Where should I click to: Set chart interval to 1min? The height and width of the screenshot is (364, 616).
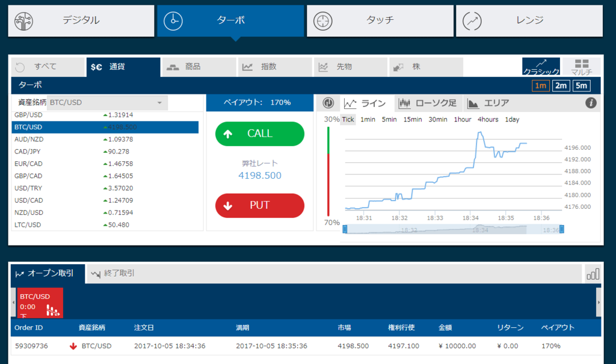click(368, 120)
